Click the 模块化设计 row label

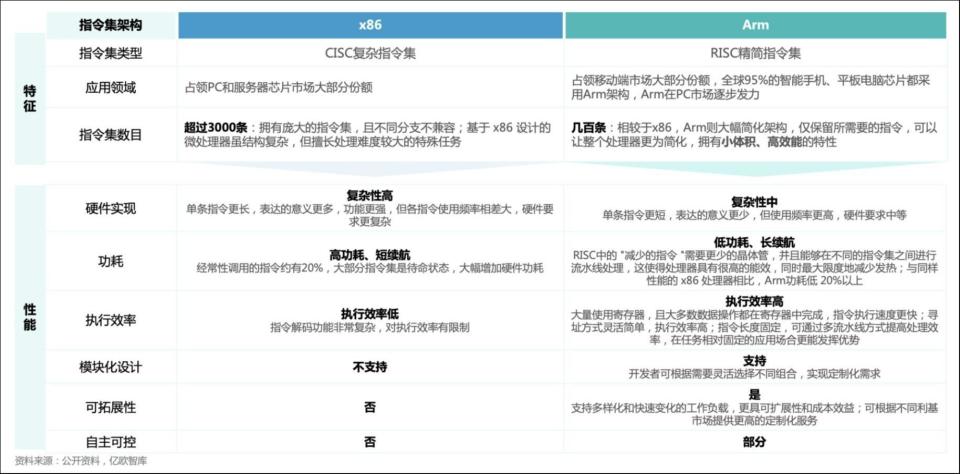pos(110,367)
